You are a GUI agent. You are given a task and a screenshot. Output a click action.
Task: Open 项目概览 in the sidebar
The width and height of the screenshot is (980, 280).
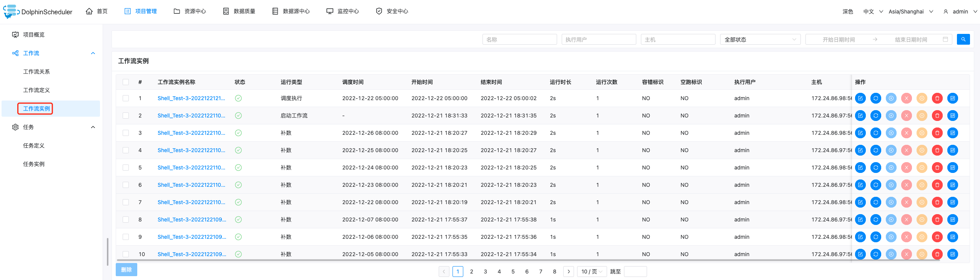[34, 35]
